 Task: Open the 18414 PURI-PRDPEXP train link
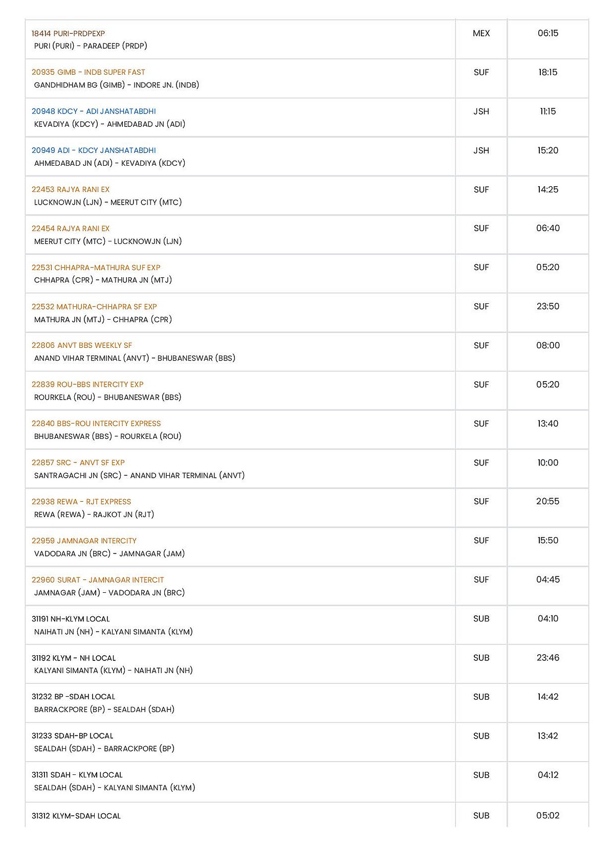[x=68, y=34]
